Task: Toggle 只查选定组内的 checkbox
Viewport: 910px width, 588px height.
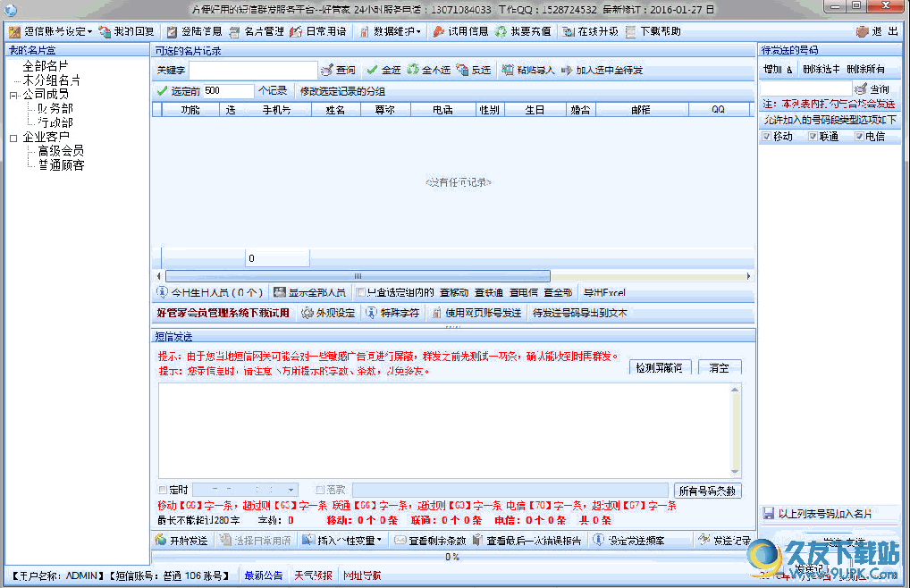Action: (361, 292)
